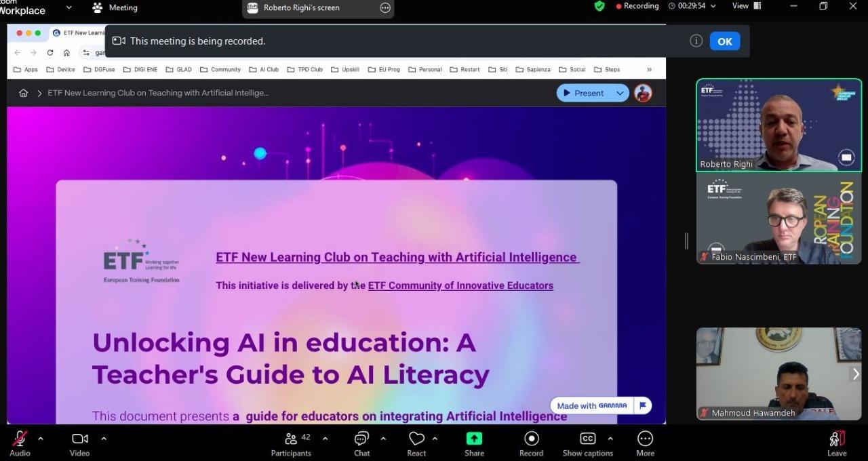This screenshot has height=461, width=868.
Task: Expand audio options arrow
Action: pyautogui.click(x=41, y=439)
